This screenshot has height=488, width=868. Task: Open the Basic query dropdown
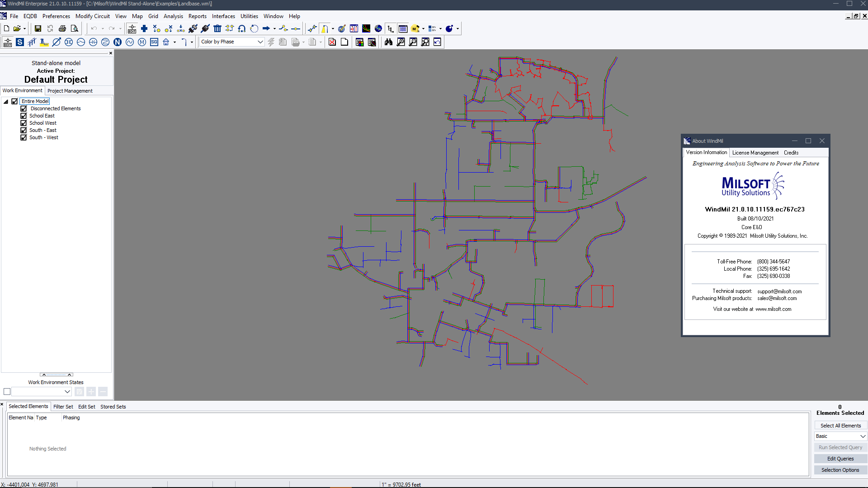841,436
